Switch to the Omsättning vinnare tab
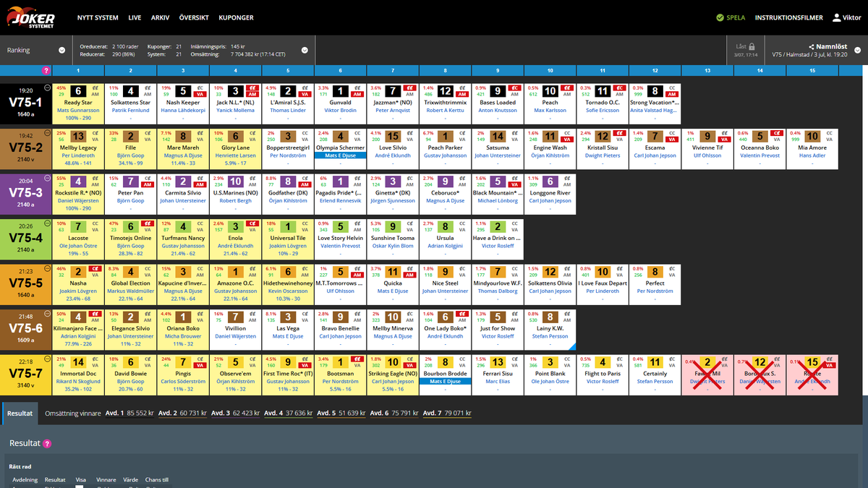The image size is (868, 488). 72,414
